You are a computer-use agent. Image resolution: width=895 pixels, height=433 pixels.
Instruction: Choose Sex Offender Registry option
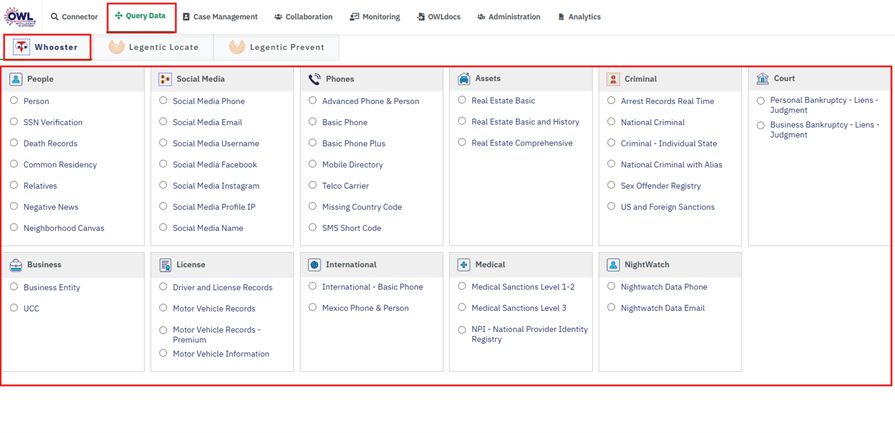coord(611,185)
